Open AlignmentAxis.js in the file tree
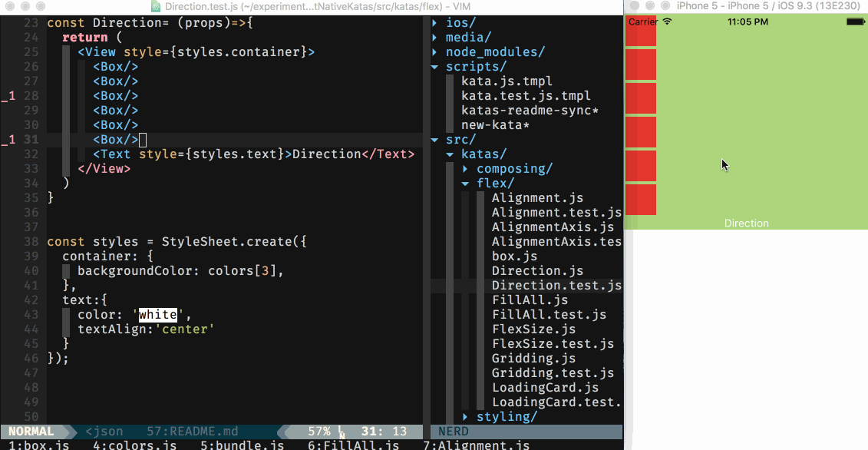The width and height of the screenshot is (868, 450). tap(553, 227)
